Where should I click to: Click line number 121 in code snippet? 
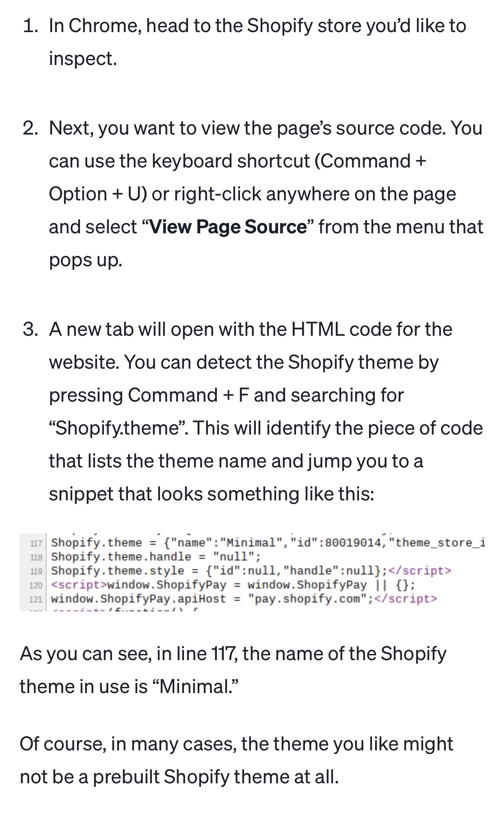click(36, 600)
